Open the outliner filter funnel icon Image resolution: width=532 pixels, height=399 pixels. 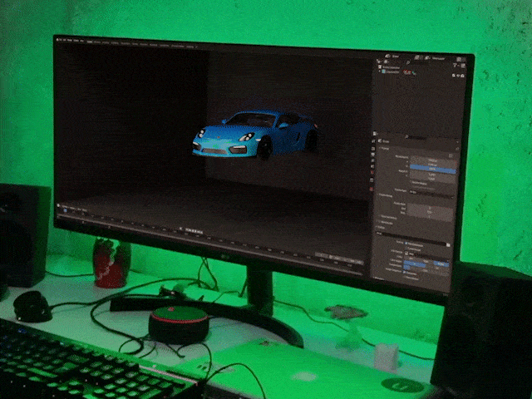point(455,65)
